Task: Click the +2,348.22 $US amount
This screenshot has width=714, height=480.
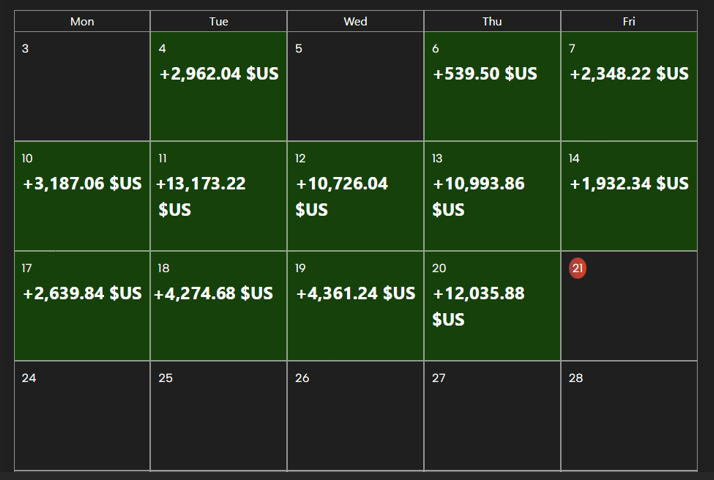Action: click(629, 74)
